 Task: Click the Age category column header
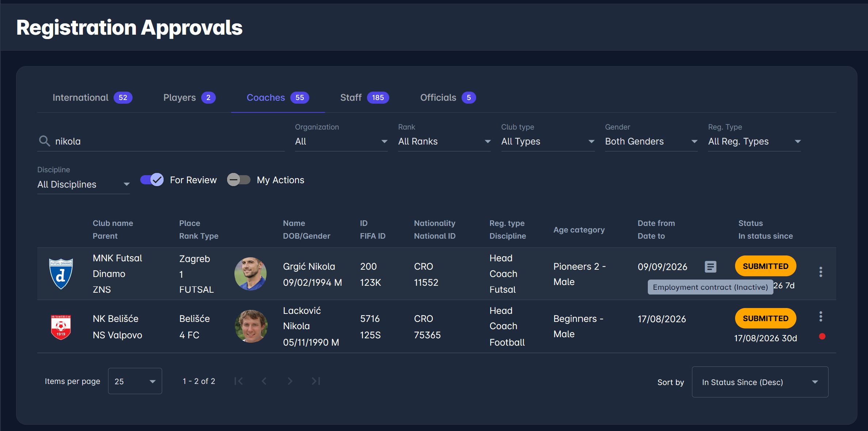[579, 230]
